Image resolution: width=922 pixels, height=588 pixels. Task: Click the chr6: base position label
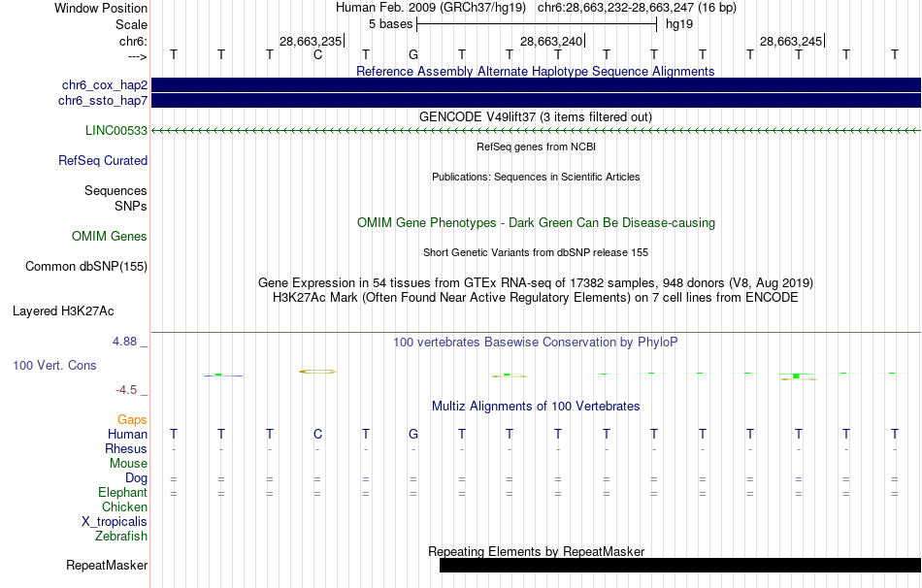[134, 41]
